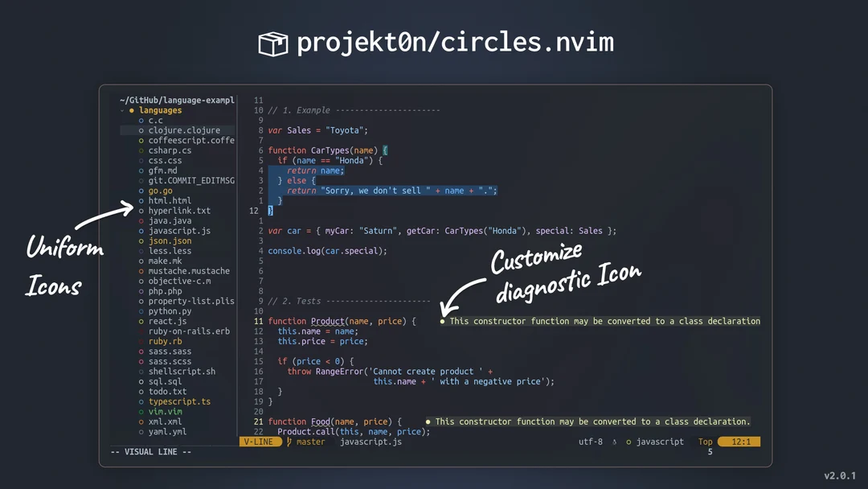
Task: Click the package icon before projekt0n/circles.nvim
Action: (x=272, y=43)
